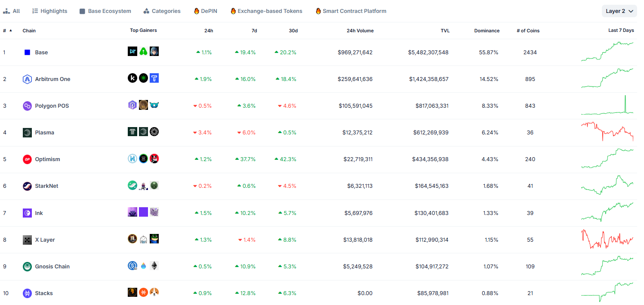Open the Base Ecosystem tab
This screenshot has width=644, height=305.
(105, 11)
